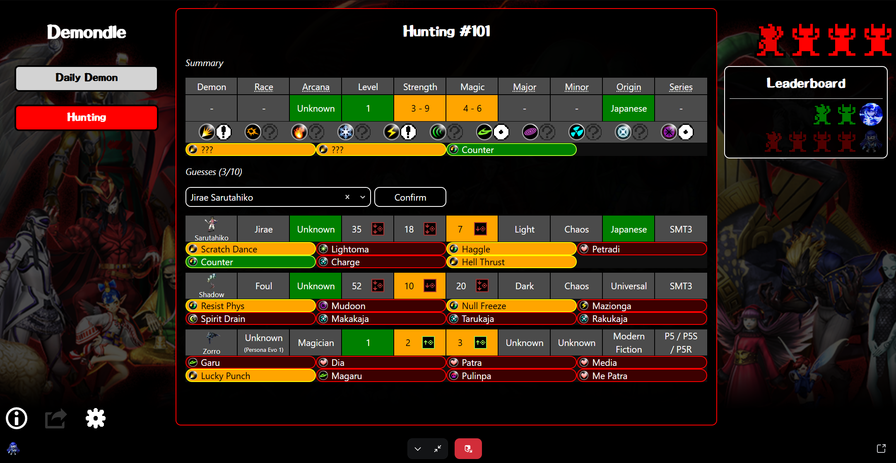Click the weak exclamation icon beside Physical

tap(223, 132)
